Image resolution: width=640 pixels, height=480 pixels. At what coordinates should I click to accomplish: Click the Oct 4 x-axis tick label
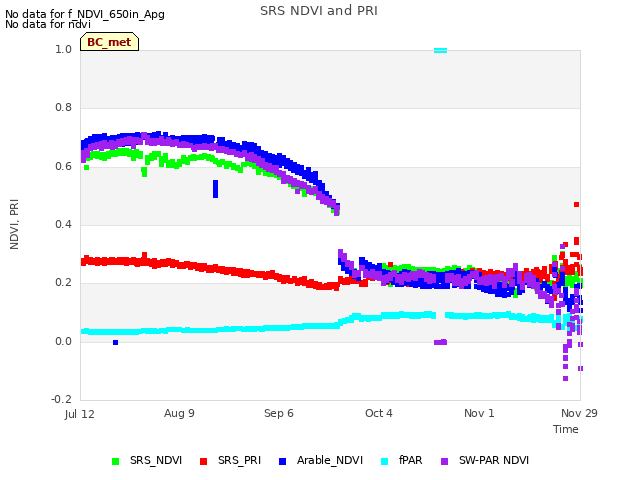tap(379, 413)
